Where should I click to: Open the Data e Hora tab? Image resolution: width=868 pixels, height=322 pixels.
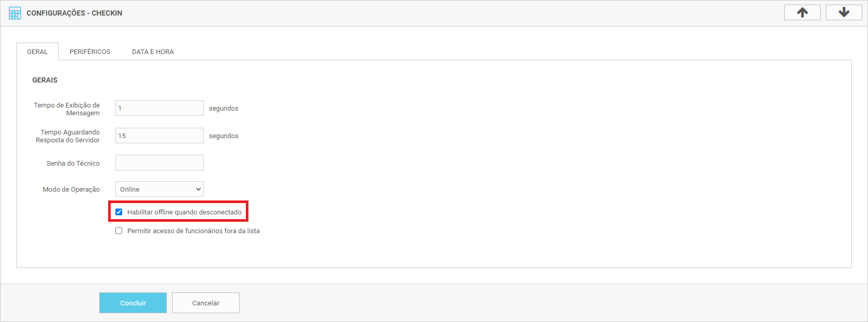(x=153, y=51)
